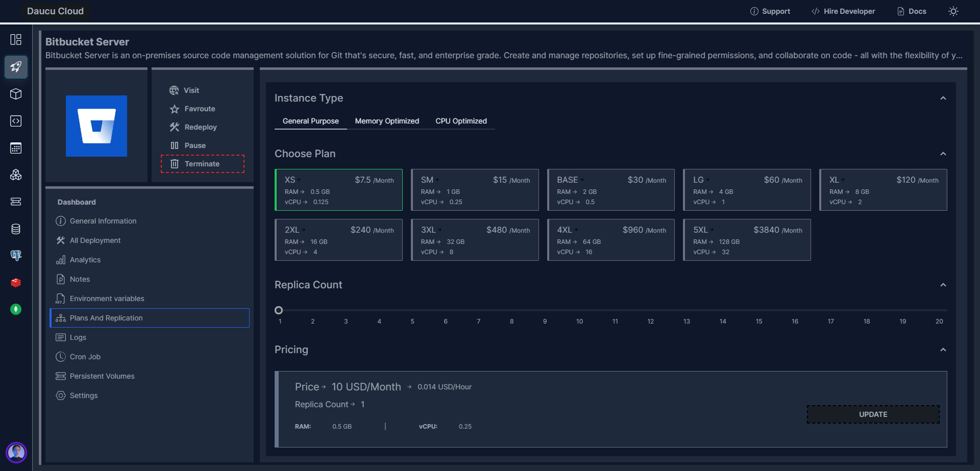The height and width of the screenshot is (471, 980).
Task: Click Redeploy action
Action: [x=193, y=127]
